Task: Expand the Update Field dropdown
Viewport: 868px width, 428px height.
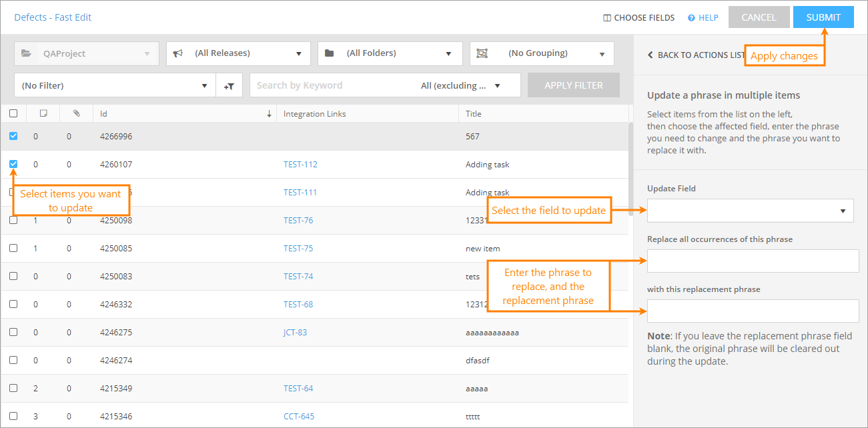Action: click(x=750, y=211)
